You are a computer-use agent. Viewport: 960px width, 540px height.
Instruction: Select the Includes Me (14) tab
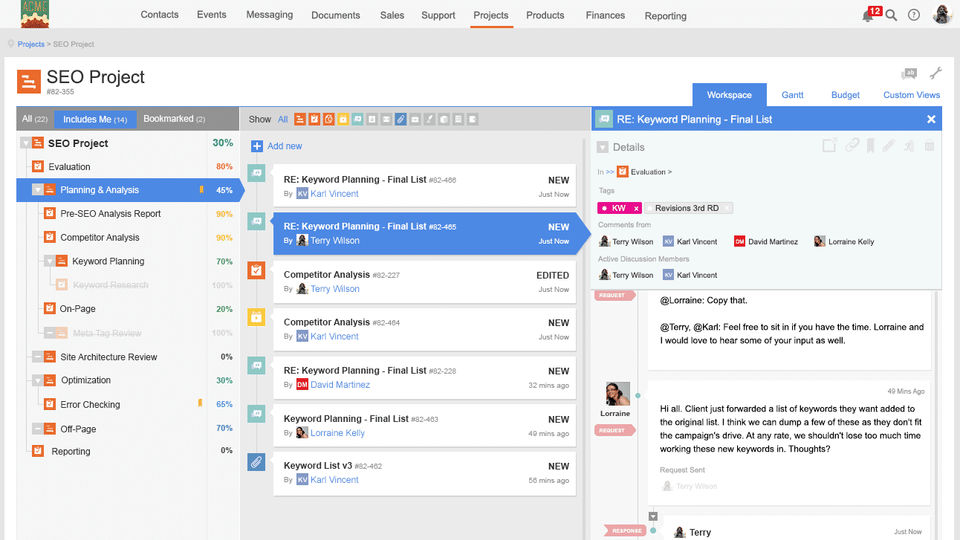tap(95, 119)
